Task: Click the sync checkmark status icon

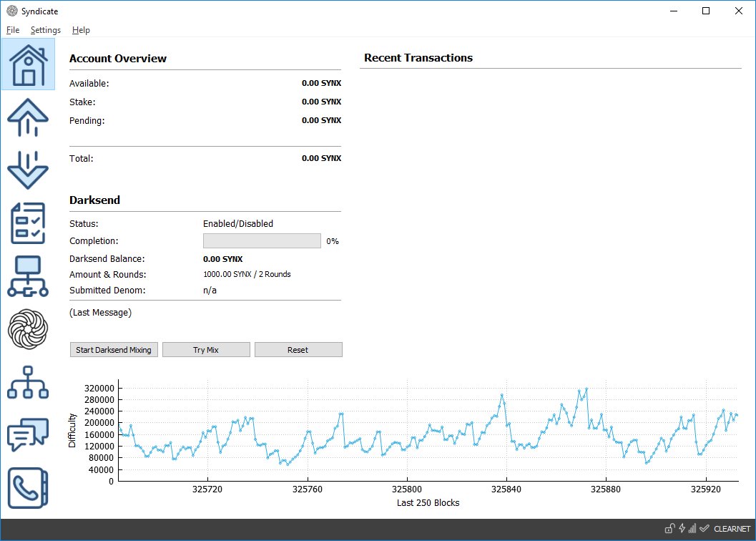Action: tap(705, 528)
